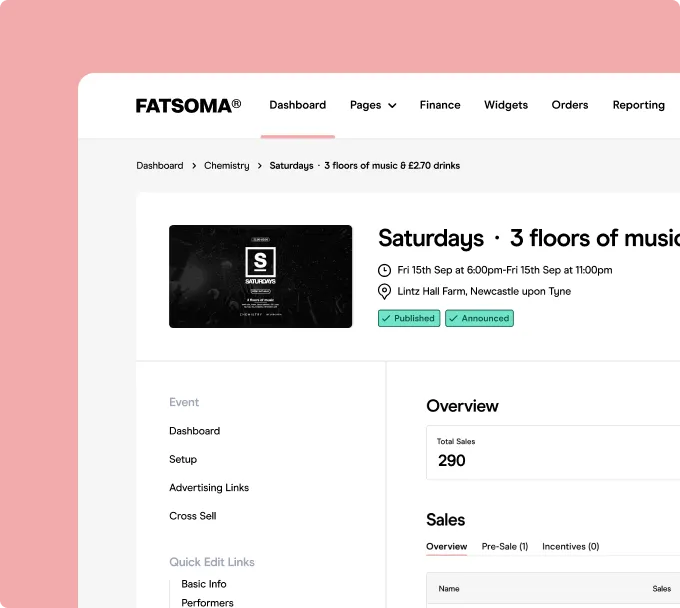The height and width of the screenshot is (608, 680).
Task: Click the Sales column header
Action: [662, 589]
